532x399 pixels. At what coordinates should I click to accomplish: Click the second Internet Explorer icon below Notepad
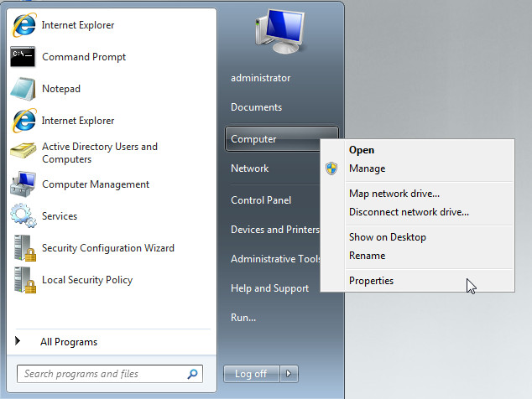[x=23, y=121]
